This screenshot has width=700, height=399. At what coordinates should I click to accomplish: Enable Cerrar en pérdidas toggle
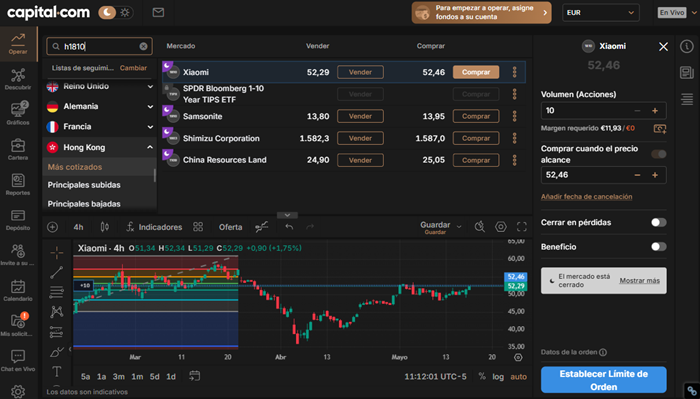658,222
